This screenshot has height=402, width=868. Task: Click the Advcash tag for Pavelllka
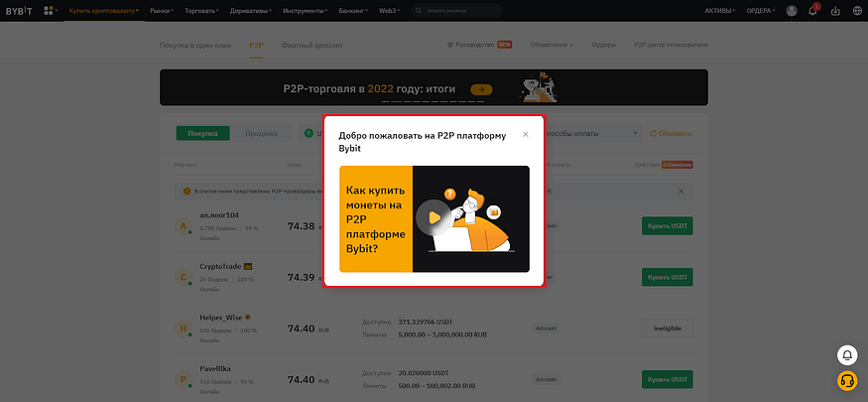tap(546, 380)
